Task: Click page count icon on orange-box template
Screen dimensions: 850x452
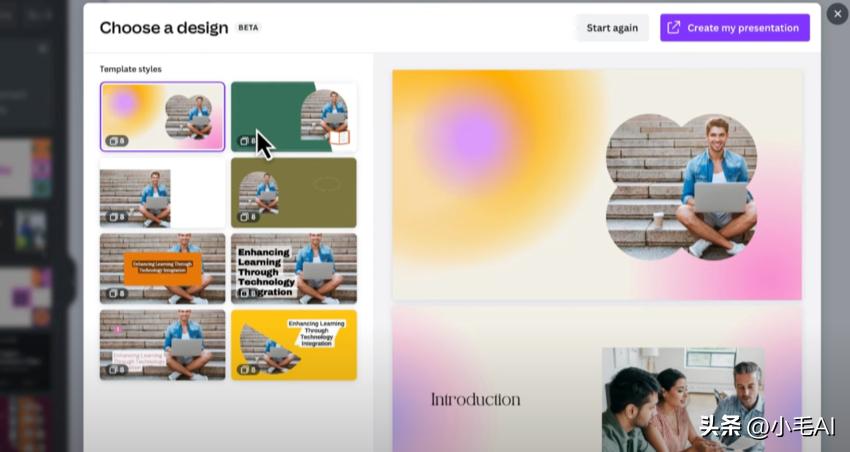Action: (117, 293)
